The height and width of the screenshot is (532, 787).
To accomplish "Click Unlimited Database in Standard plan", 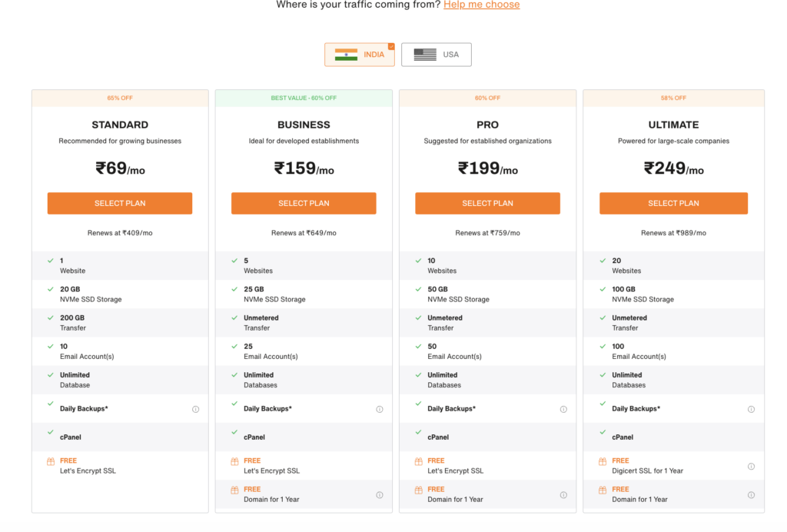I will (120, 380).
